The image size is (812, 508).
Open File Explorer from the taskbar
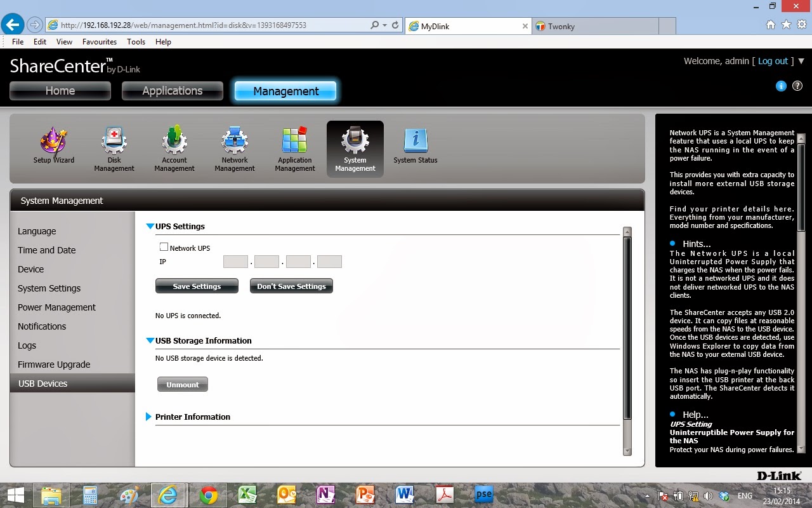51,495
